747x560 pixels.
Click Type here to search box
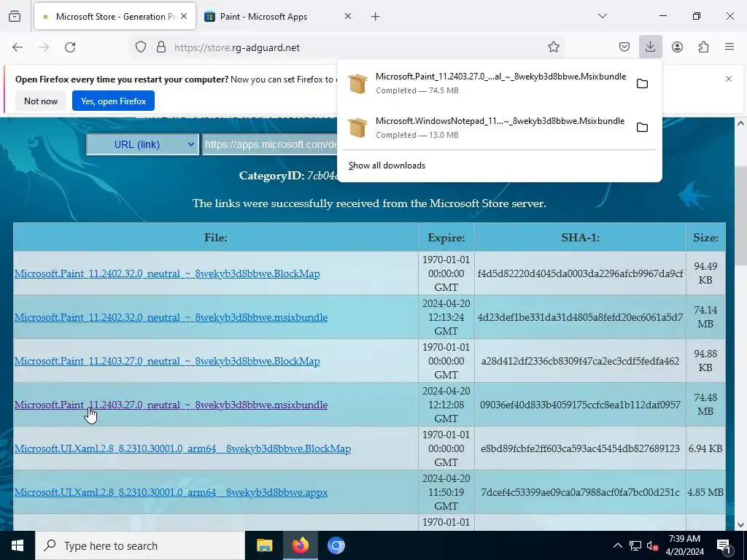[x=140, y=545]
